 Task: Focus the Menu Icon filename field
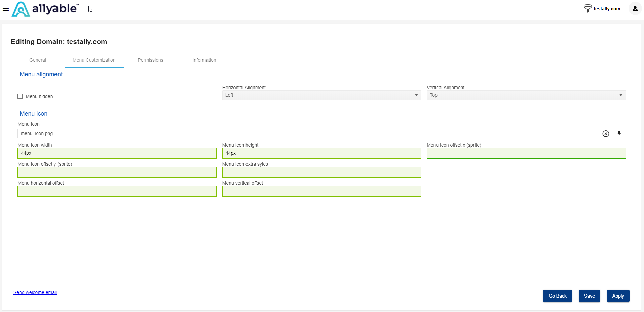coord(308,133)
